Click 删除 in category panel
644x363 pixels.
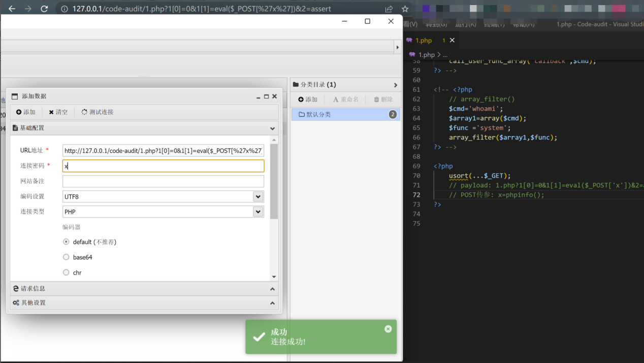pyautogui.click(x=383, y=100)
